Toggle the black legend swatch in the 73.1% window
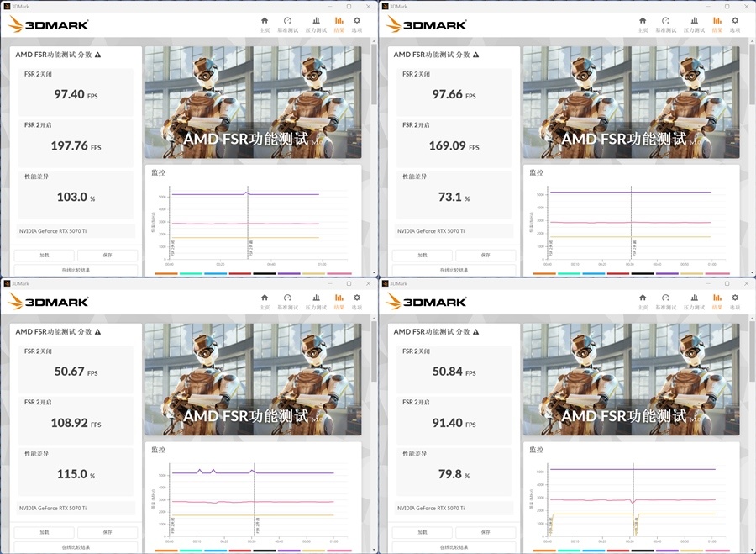Viewport: 756px width, 554px height. tap(643, 273)
